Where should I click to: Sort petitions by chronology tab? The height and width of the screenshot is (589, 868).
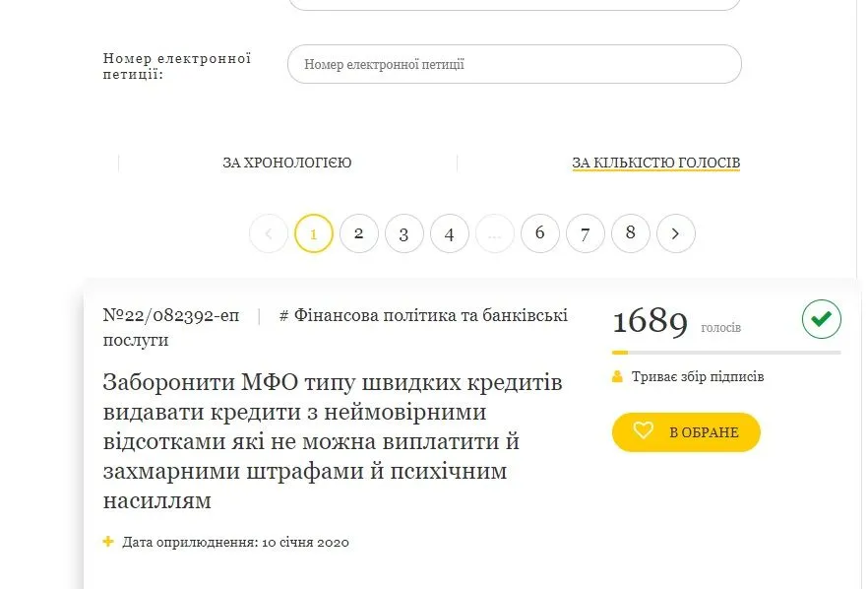tap(286, 163)
